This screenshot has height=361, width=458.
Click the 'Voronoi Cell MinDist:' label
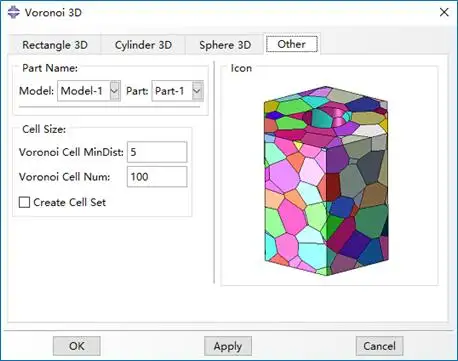coord(71,152)
